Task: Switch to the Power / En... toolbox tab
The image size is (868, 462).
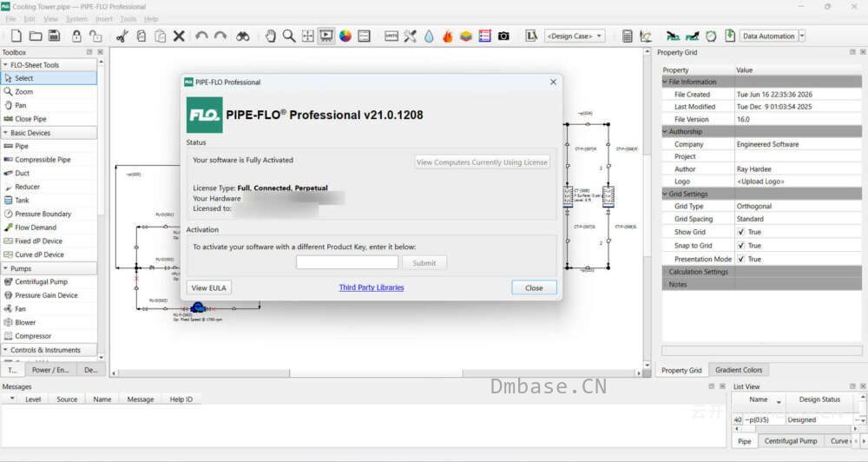Action: click(50, 370)
